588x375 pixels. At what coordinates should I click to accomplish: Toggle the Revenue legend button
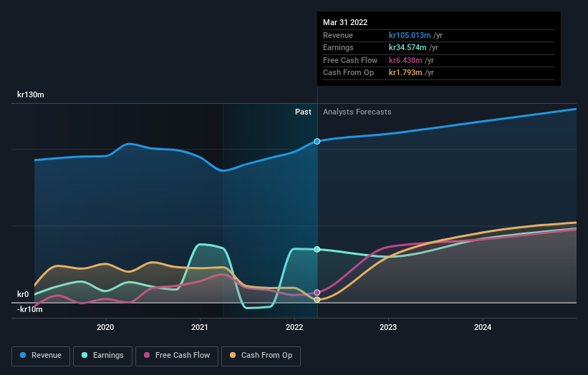[41, 356]
